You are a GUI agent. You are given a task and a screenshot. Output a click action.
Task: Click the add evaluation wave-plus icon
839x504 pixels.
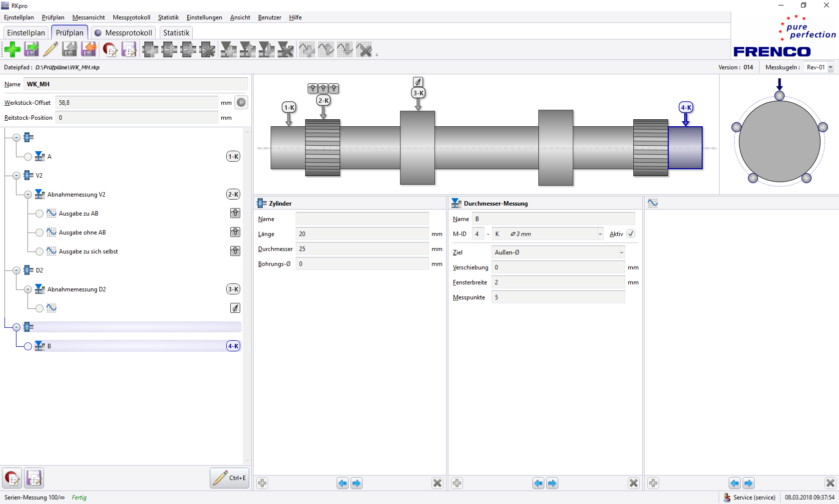pyautogui.click(x=307, y=49)
